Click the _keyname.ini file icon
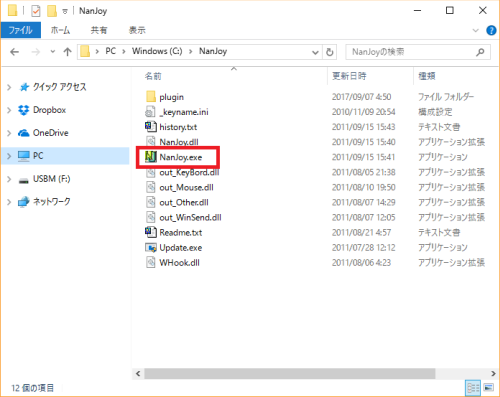This screenshot has width=500, height=397. pos(150,112)
